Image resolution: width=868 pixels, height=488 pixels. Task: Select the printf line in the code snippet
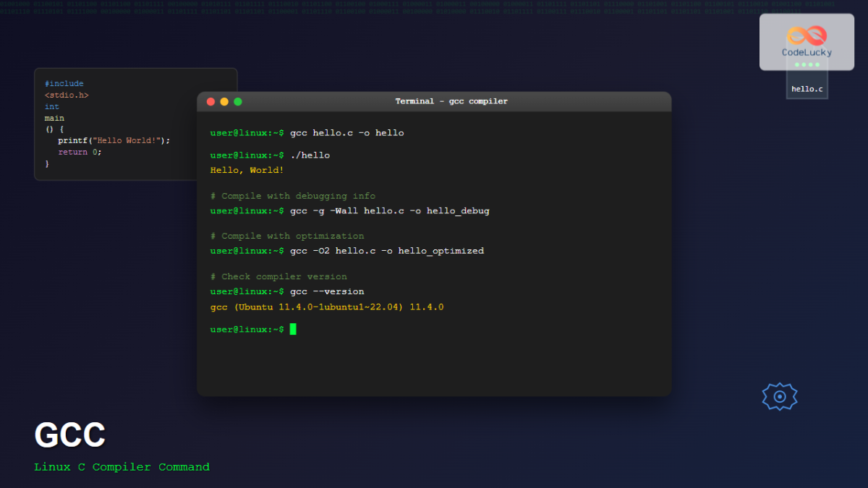[113, 140]
